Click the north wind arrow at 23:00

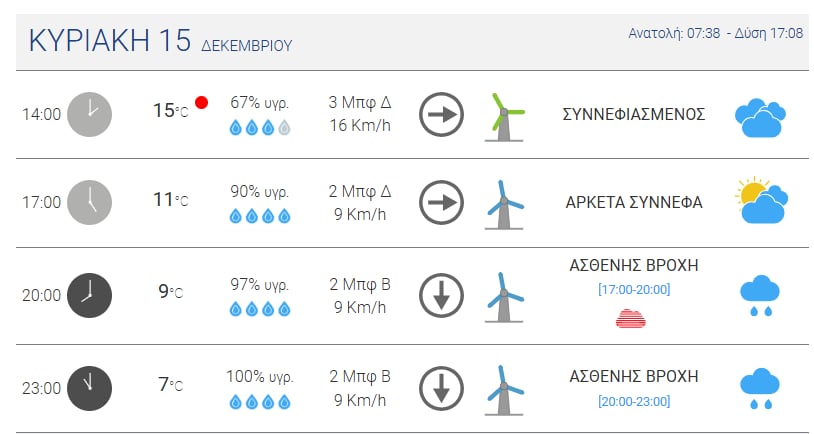pyautogui.click(x=439, y=388)
